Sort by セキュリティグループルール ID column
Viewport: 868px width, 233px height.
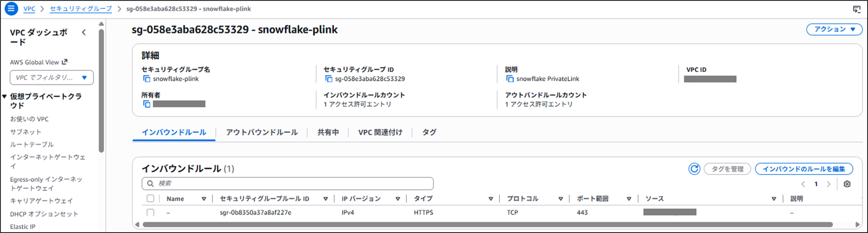pos(325,199)
